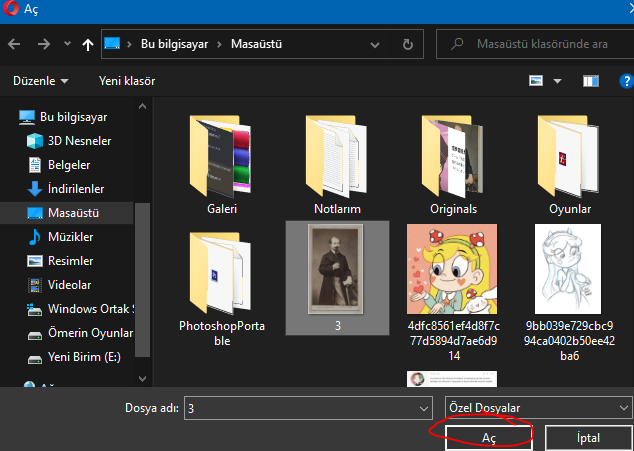Refresh the Masaüstü folder view

(x=408, y=44)
